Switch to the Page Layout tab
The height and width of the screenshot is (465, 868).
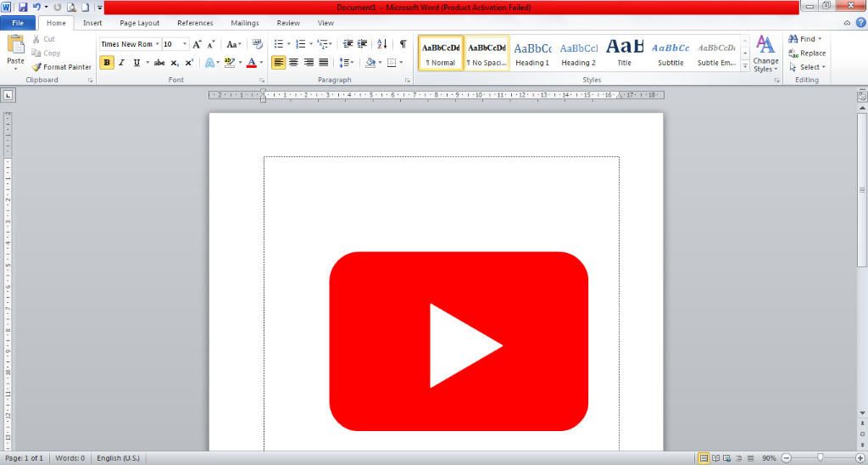click(140, 23)
